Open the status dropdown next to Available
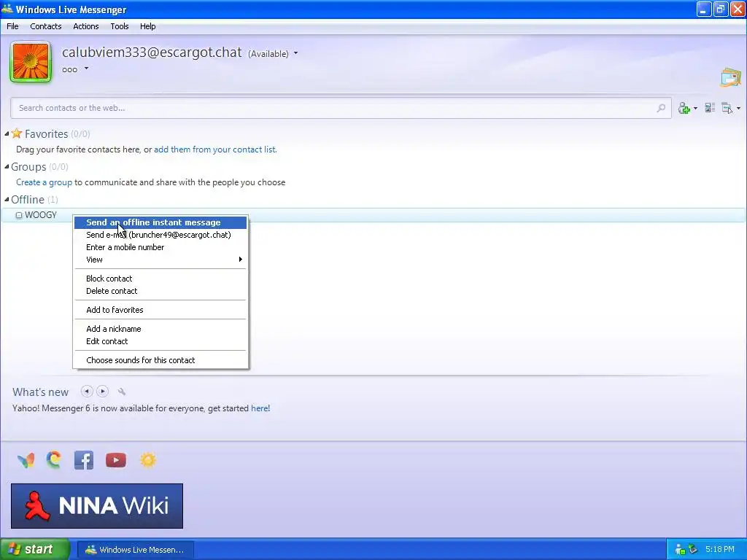Image resolution: width=747 pixels, height=560 pixels. (x=296, y=53)
